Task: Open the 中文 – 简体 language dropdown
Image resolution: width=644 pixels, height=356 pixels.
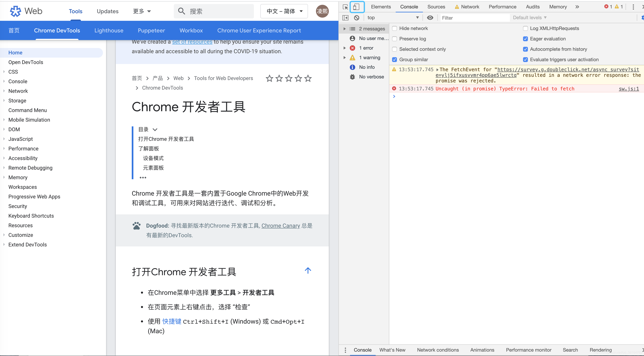Action: pyautogui.click(x=284, y=11)
